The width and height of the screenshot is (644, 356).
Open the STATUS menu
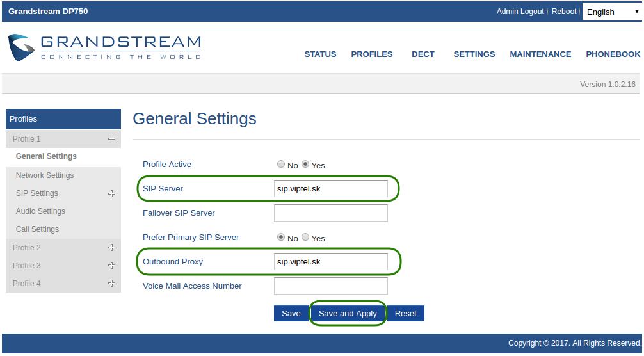point(320,54)
